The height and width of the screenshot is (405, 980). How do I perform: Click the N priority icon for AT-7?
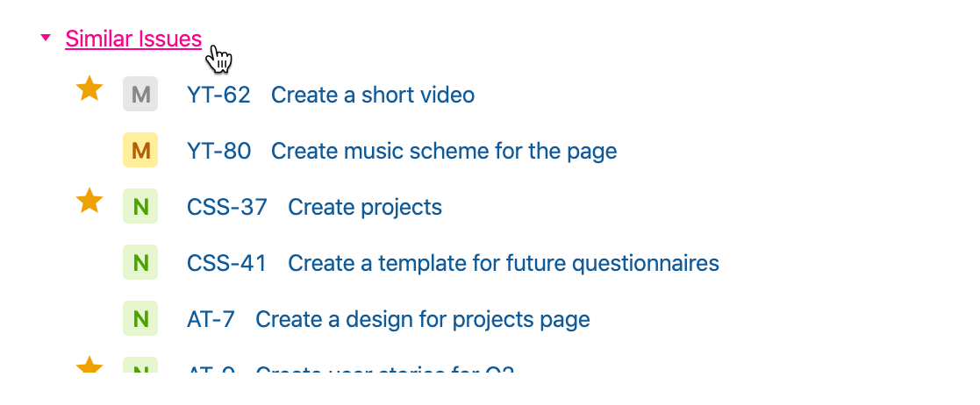pos(140,319)
